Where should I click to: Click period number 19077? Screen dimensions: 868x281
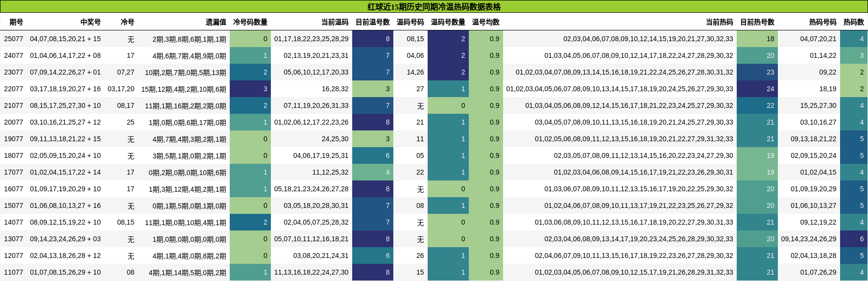tap(14, 139)
